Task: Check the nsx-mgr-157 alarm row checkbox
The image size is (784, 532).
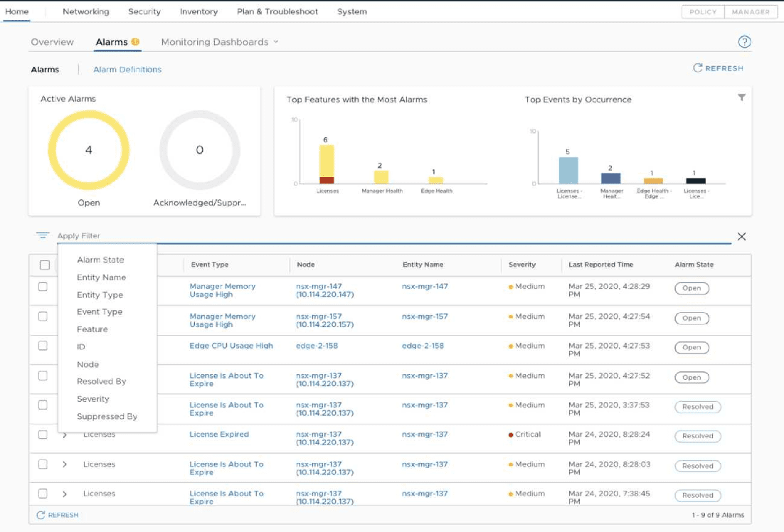Action: 43,316
